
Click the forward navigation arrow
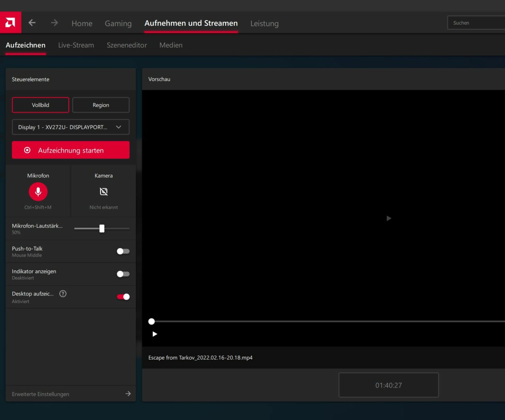point(54,22)
